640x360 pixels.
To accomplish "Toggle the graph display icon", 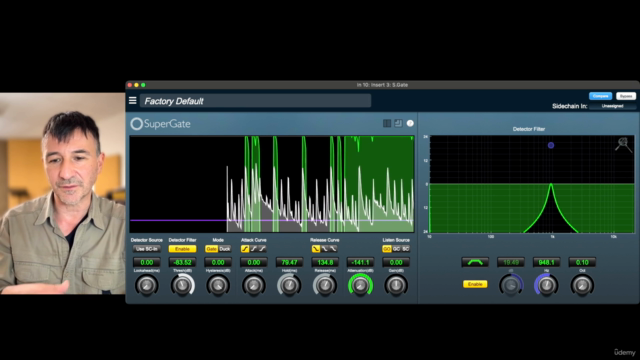I will tap(398, 123).
